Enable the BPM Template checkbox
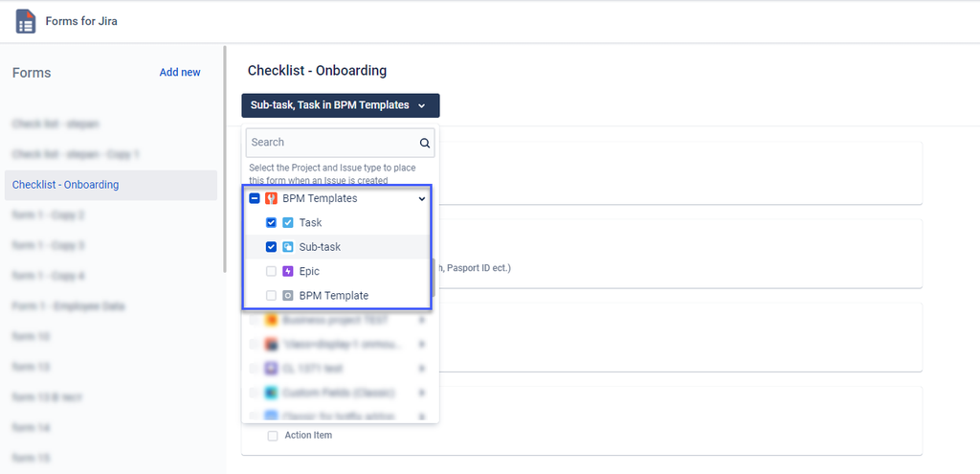Screen dimensions: 980x474 click(271, 296)
